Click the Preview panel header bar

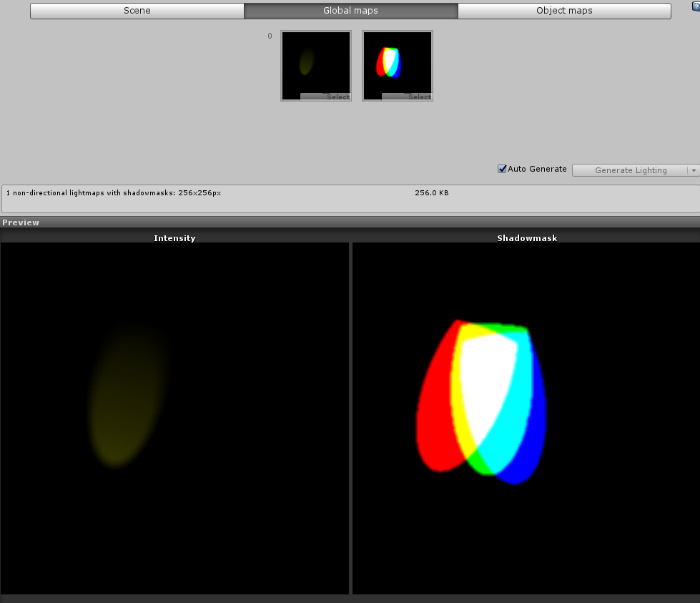coord(350,222)
